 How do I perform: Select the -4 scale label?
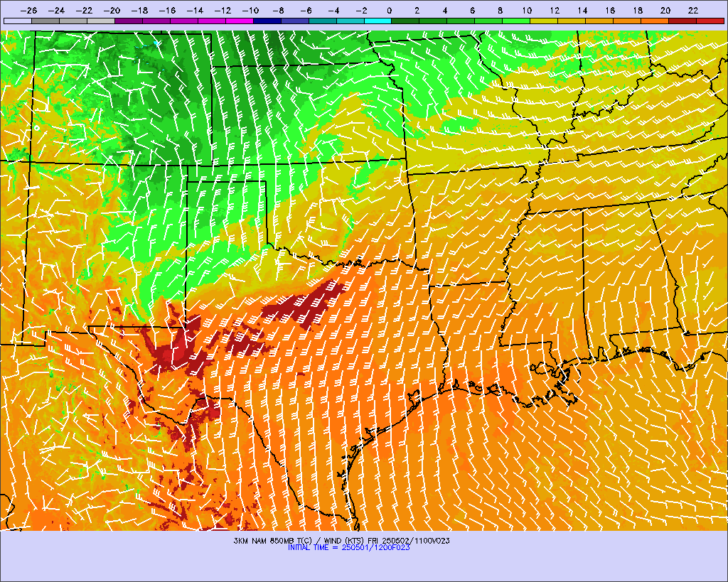tap(334, 10)
